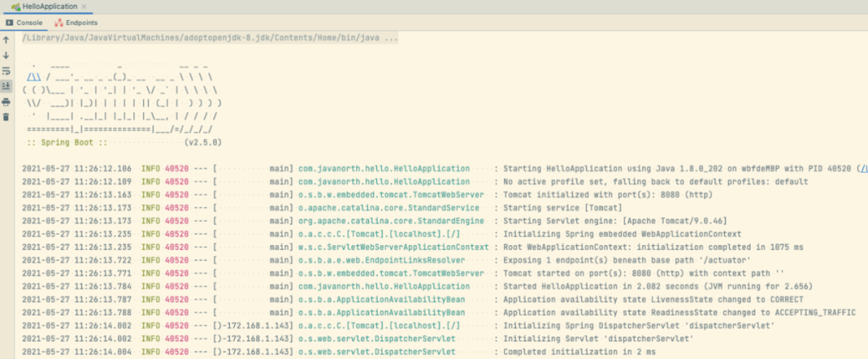Click the down arrow stack trace icon
Screen dimensions: 868x359
coord(6,55)
